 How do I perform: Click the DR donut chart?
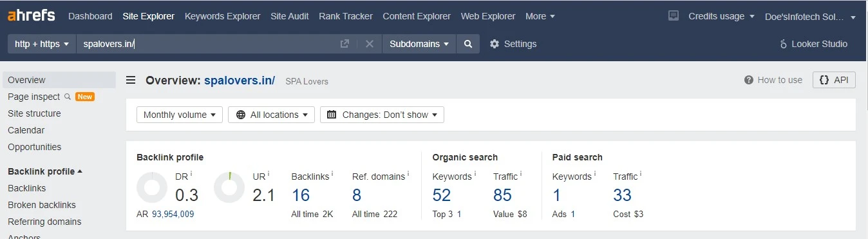tap(153, 187)
